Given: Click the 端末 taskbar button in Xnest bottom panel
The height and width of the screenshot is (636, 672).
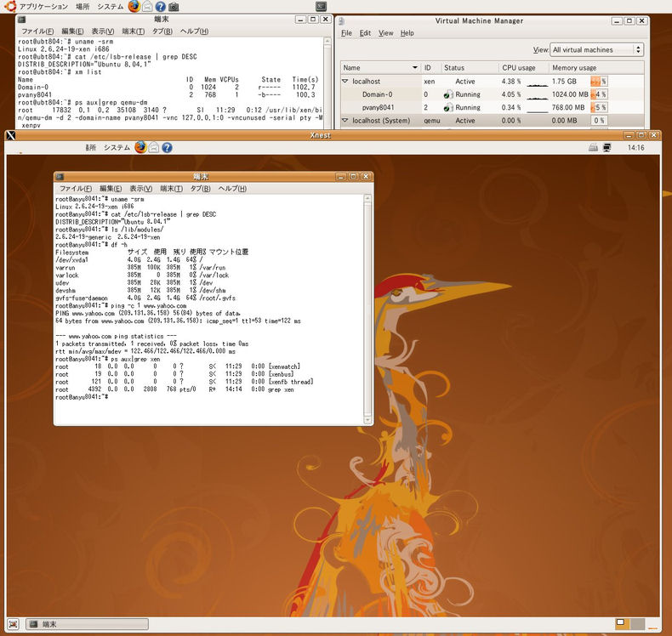Looking at the screenshot, I should click(x=88, y=624).
